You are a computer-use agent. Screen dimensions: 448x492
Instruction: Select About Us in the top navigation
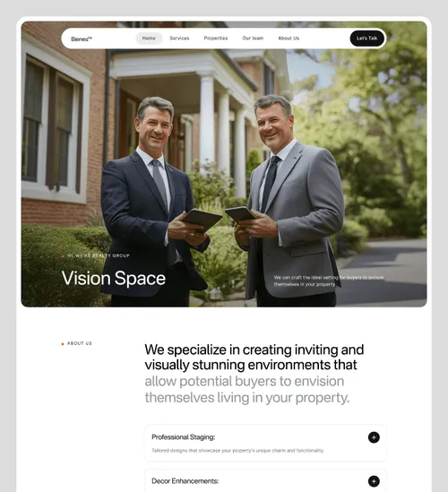click(x=289, y=39)
